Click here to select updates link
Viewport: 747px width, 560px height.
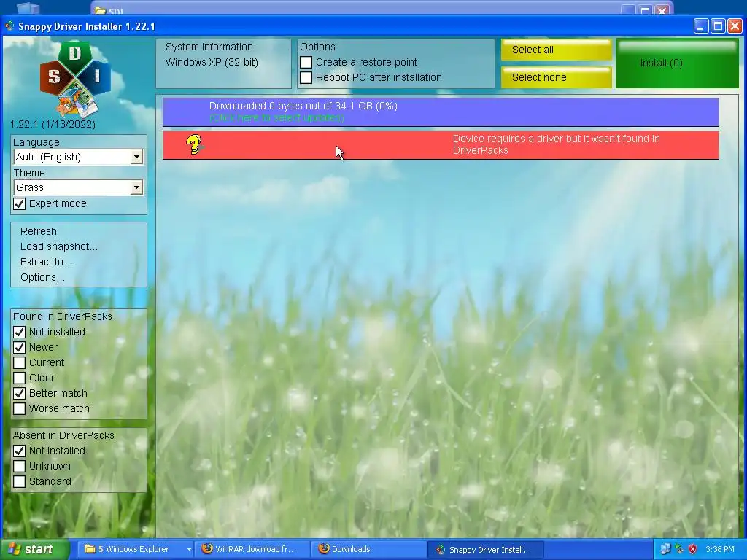pos(276,117)
